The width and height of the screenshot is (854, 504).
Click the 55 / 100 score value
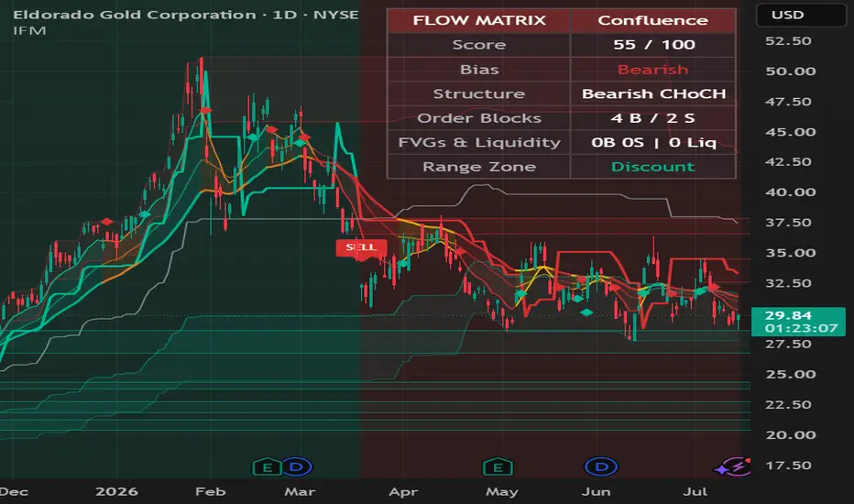653,45
